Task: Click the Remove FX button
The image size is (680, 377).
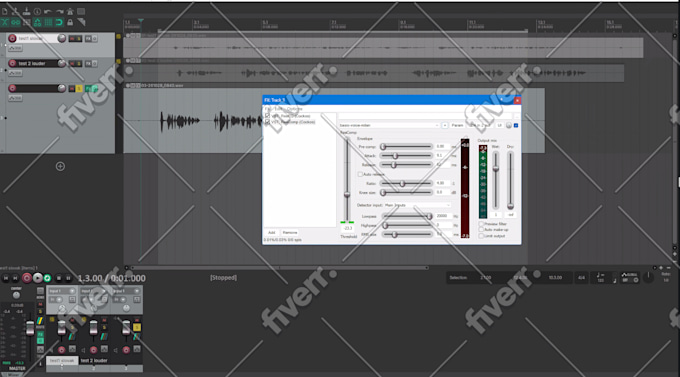Action: pos(290,233)
